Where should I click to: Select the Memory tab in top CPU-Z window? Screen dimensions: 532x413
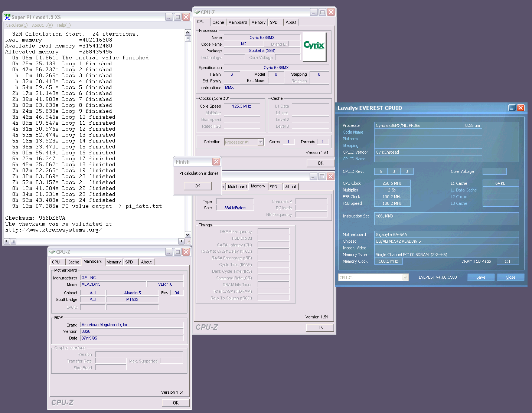[258, 22]
